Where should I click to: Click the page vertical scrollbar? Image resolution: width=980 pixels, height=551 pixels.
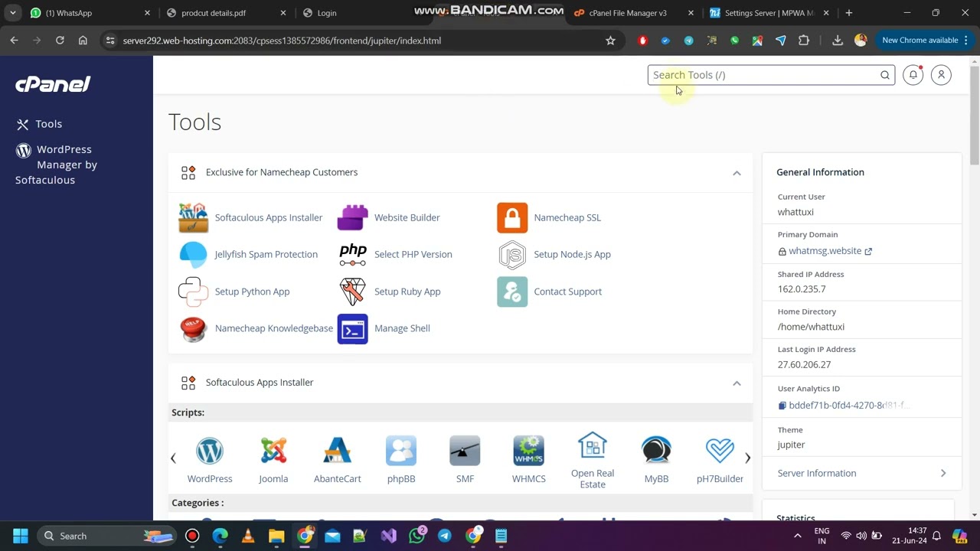pos(974,115)
